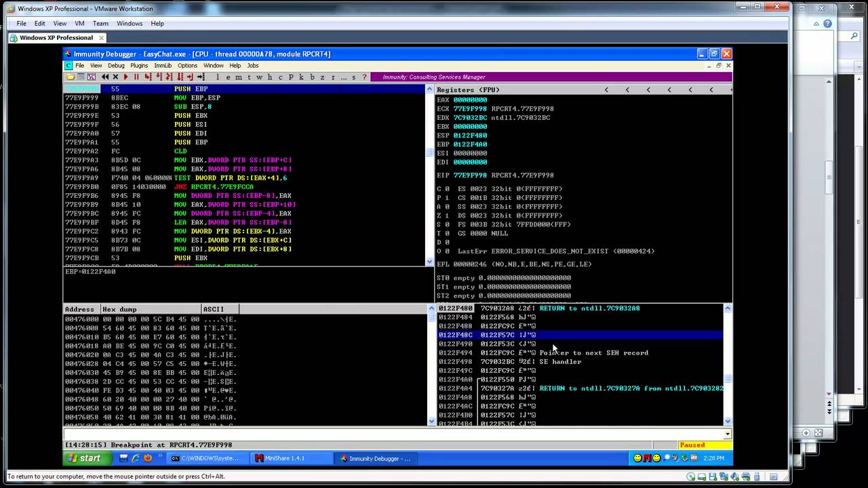Screen dimensions: 868x488
Task: Click the clock showing 2:28 PM
Action: [x=713, y=458]
